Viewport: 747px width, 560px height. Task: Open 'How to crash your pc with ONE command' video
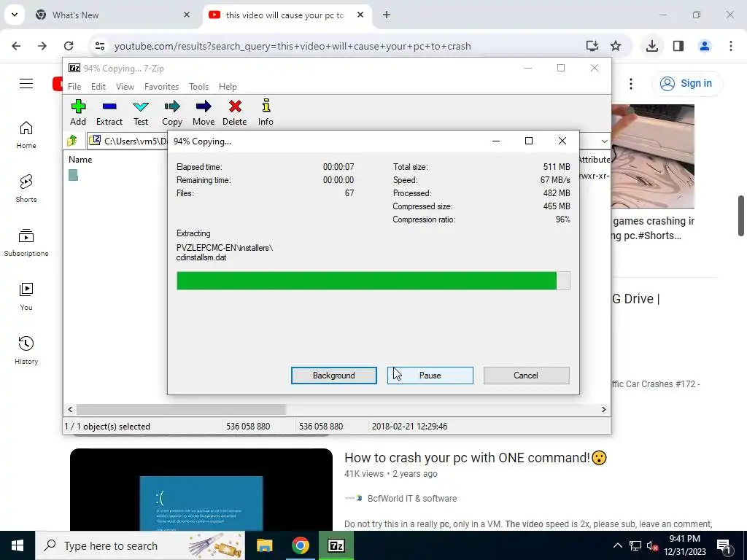pos(476,458)
